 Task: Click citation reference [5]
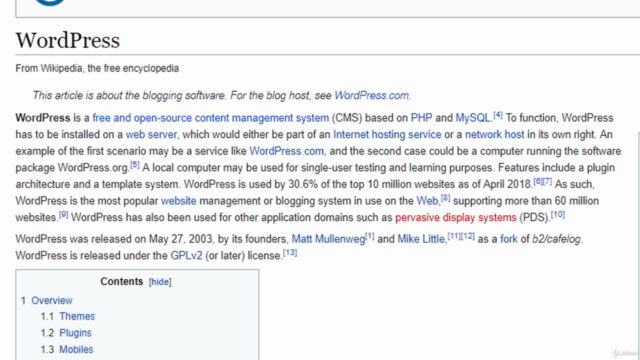click(135, 165)
